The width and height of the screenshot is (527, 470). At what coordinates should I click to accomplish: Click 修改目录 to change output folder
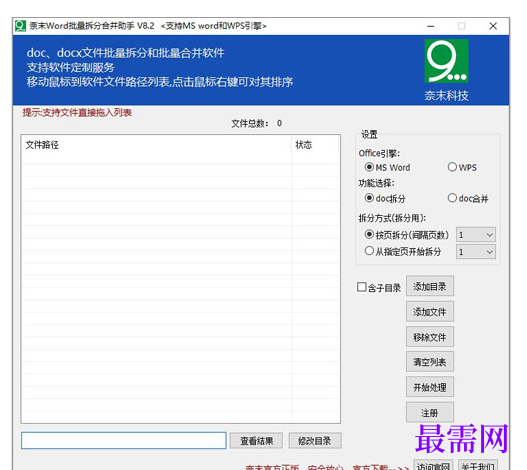point(315,441)
